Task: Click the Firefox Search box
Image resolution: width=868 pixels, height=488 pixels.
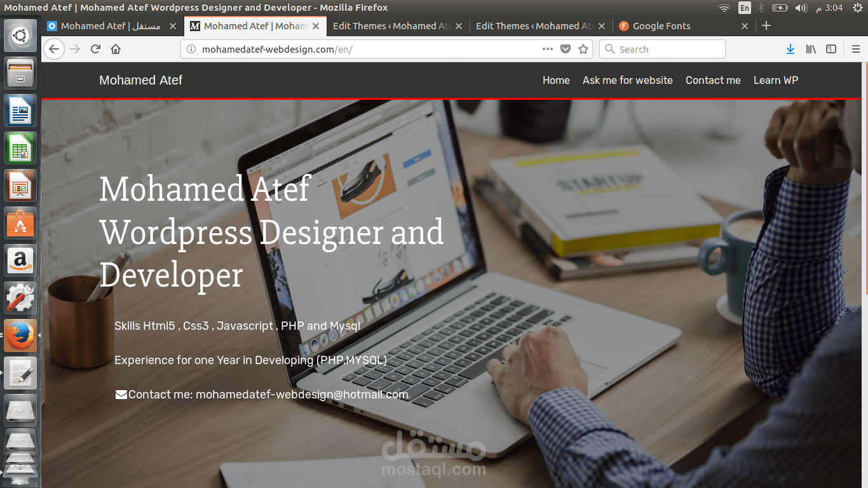Action: point(662,49)
